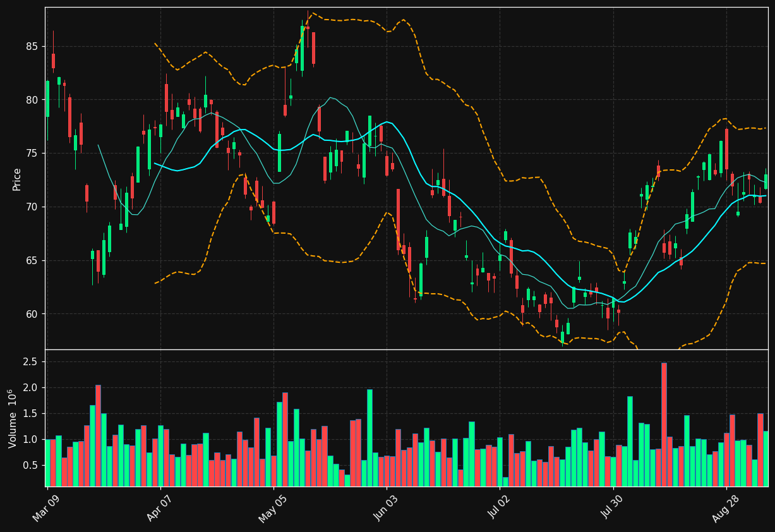The width and height of the screenshot is (775, 532).
Task: Select the first green candlestick at Mar 09
Action: [x=47, y=99]
